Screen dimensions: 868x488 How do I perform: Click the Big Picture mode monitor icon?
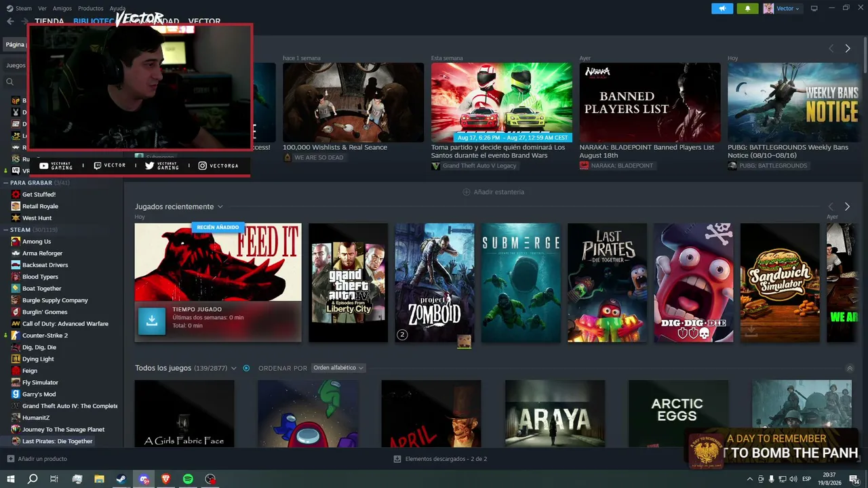(x=814, y=8)
